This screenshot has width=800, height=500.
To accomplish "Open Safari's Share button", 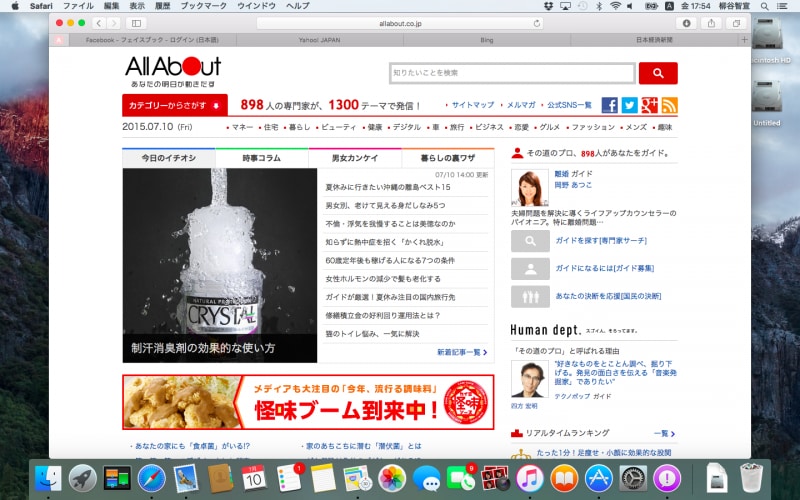I will tap(711, 23).
